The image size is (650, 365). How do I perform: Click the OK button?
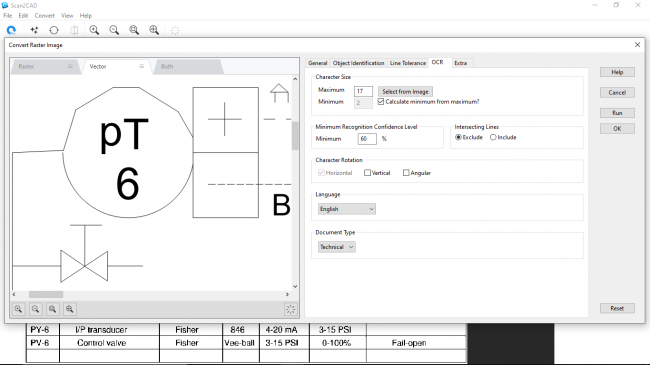[617, 129]
